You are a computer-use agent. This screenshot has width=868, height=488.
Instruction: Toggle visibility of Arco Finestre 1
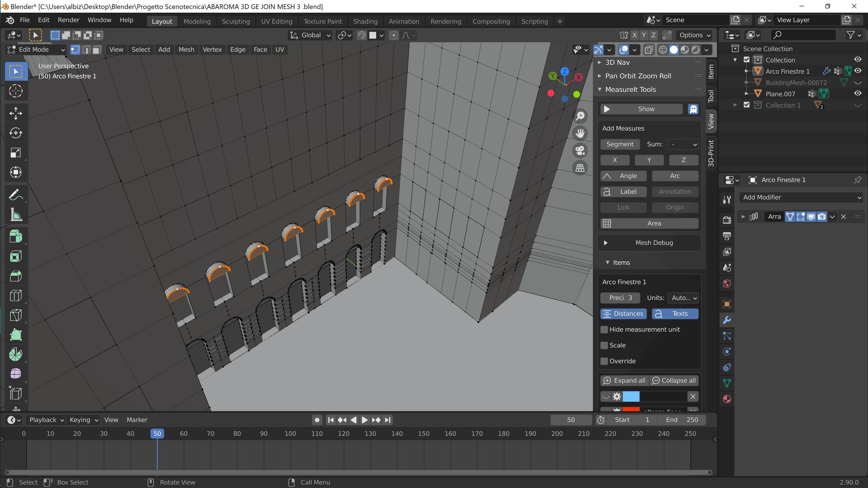[x=858, y=71]
